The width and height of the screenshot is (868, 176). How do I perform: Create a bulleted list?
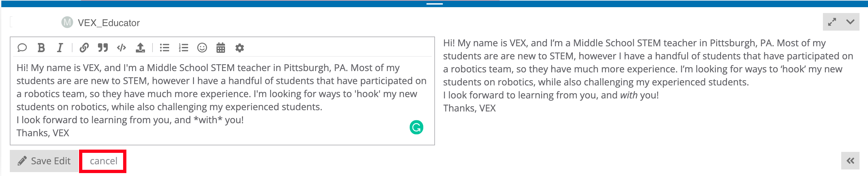click(165, 48)
